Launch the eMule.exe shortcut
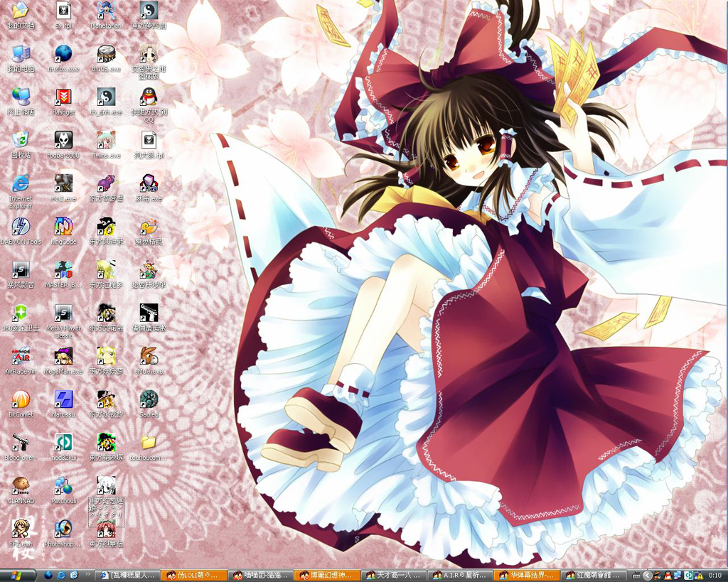 pyautogui.click(x=149, y=360)
